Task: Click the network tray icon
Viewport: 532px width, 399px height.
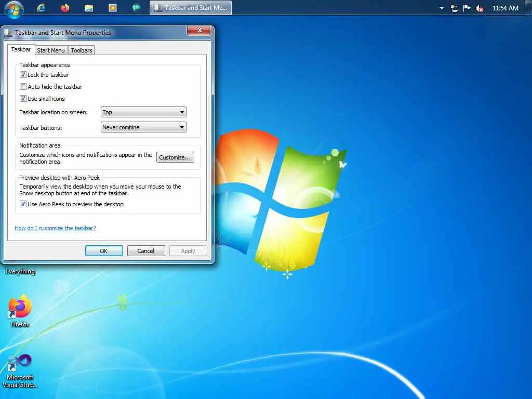Action: [454, 8]
